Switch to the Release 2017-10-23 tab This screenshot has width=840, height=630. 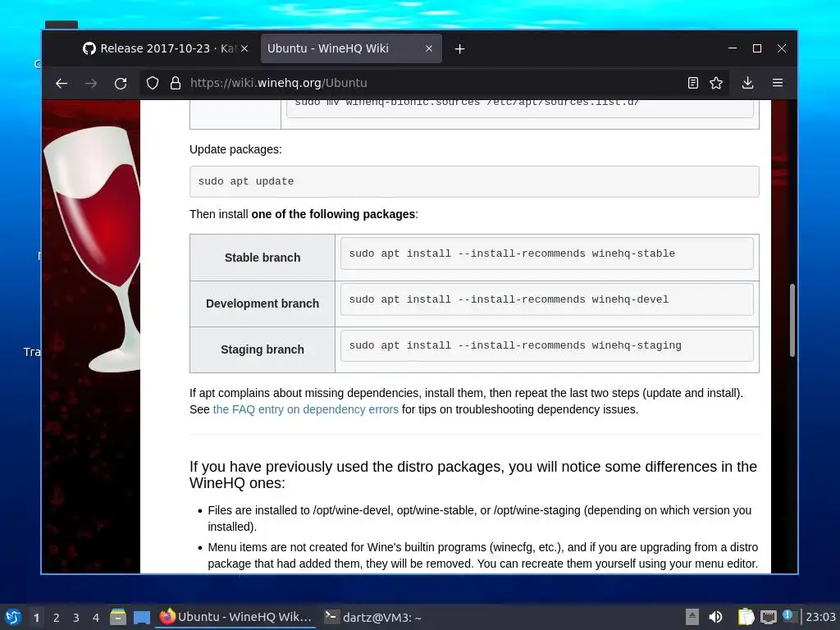tap(164, 48)
